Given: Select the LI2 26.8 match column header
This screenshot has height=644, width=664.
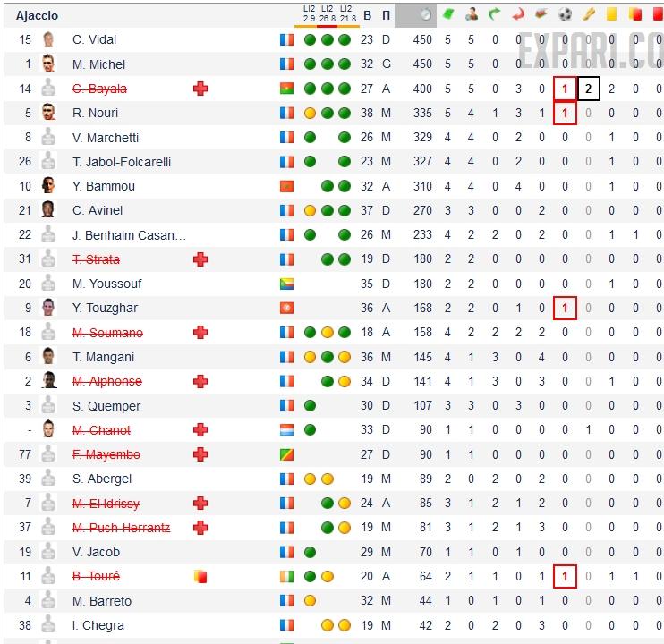Looking at the screenshot, I should (327, 14).
